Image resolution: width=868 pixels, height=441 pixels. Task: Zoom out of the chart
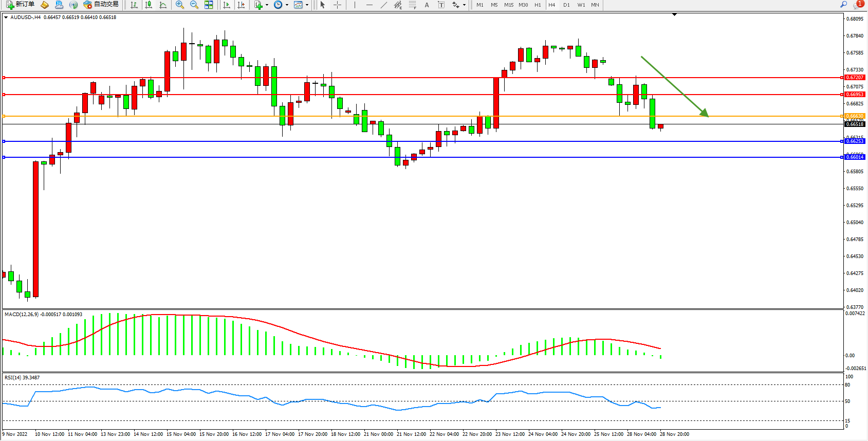[194, 5]
